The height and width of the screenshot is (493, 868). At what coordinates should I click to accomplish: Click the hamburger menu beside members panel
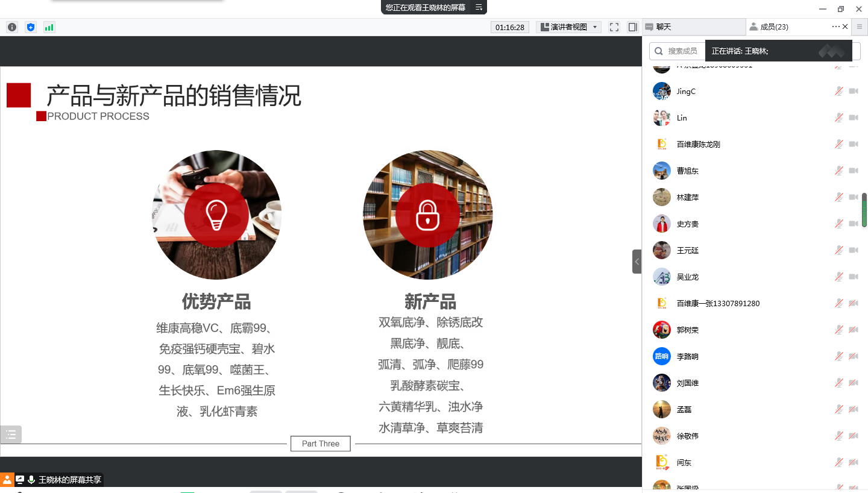pos(860,27)
